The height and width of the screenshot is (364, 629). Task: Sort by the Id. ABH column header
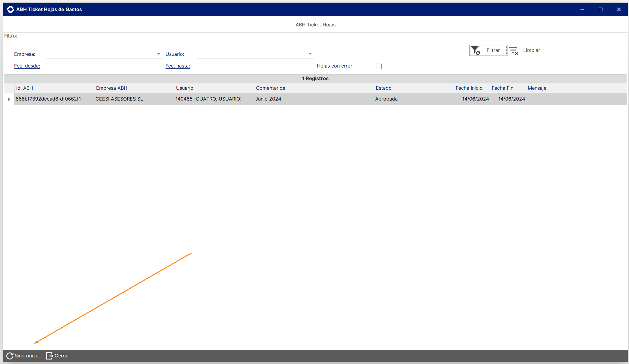[x=25, y=88]
